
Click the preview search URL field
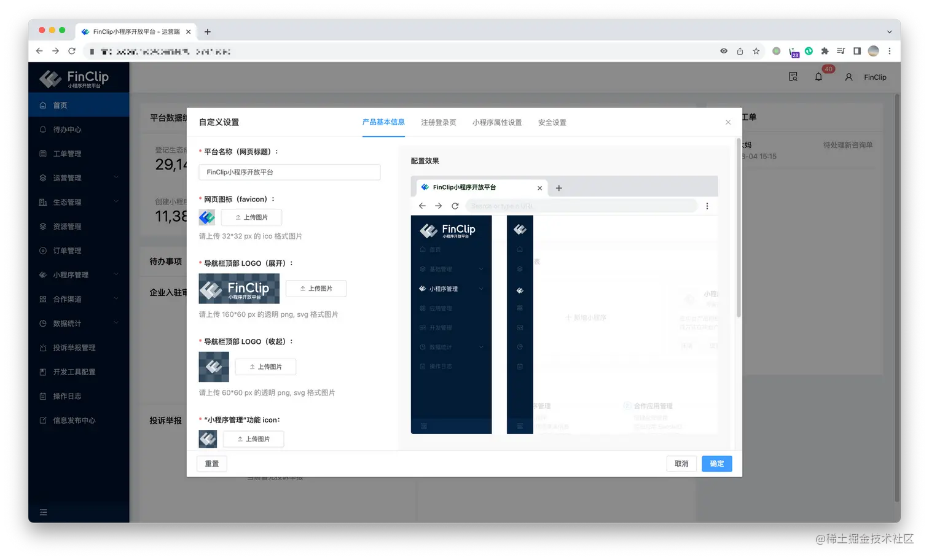pyautogui.click(x=581, y=206)
